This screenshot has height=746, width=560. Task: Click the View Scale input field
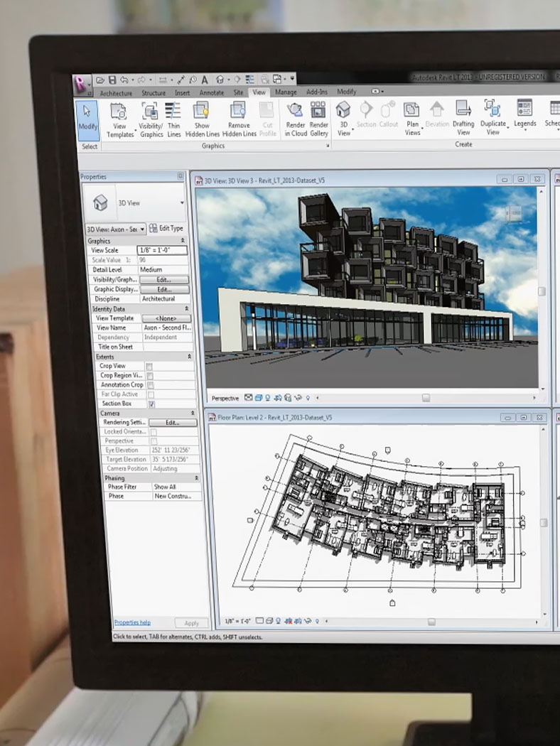[x=162, y=250]
